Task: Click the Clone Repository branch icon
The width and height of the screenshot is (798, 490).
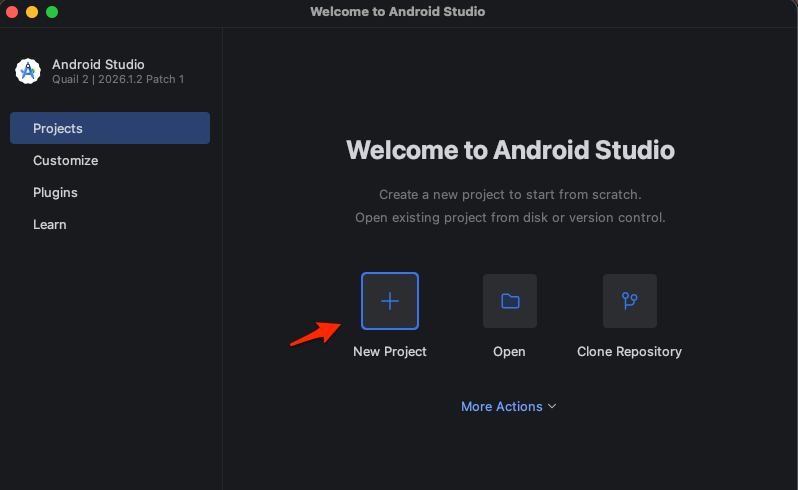Action: click(x=630, y=301)
